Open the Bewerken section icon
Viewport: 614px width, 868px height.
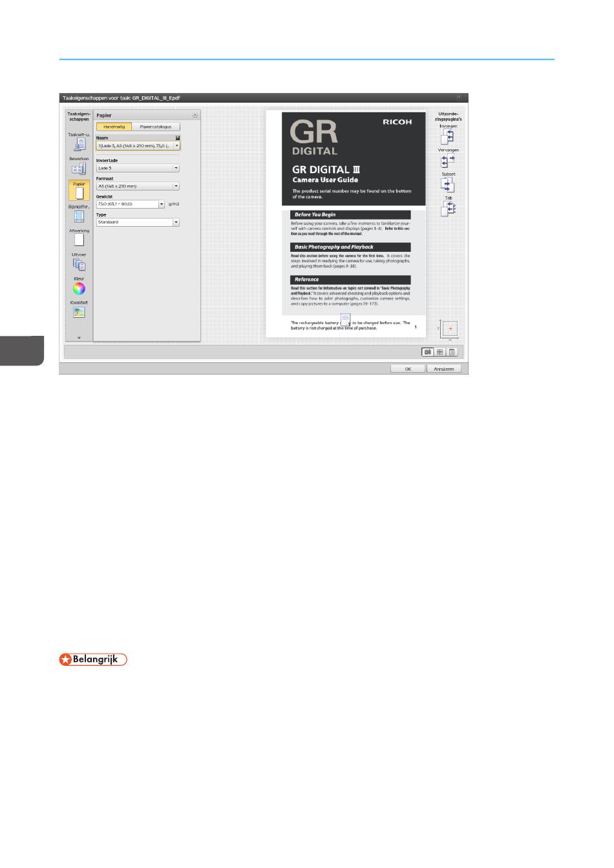[x=79, y=169]
